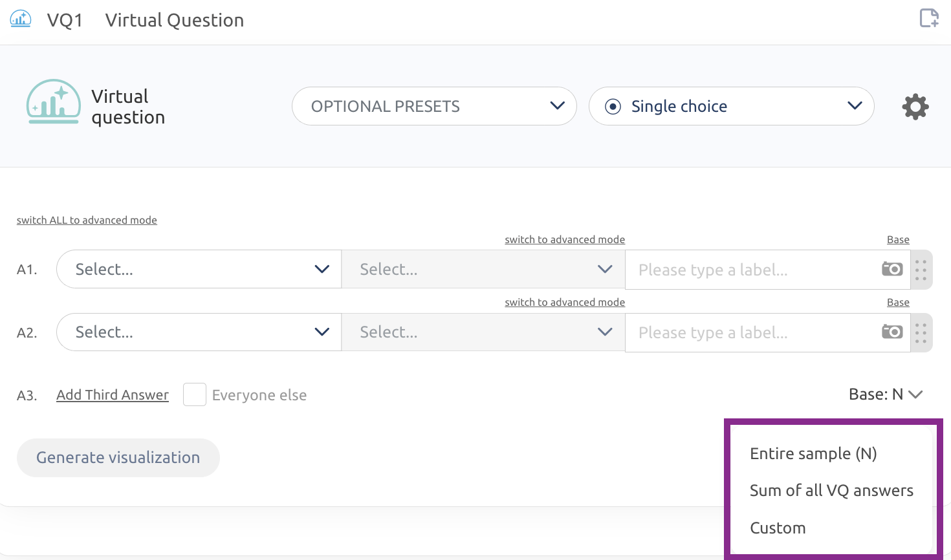This screenshot has height=560, width=951.
Task: Click the Generate visualization button
Action: pos(118,457)
